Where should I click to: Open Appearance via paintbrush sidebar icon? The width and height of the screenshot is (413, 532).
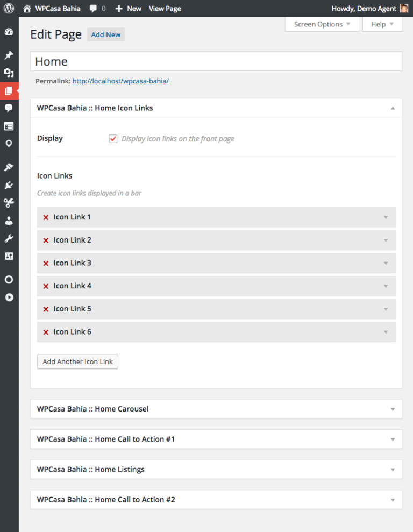[9, 167]
